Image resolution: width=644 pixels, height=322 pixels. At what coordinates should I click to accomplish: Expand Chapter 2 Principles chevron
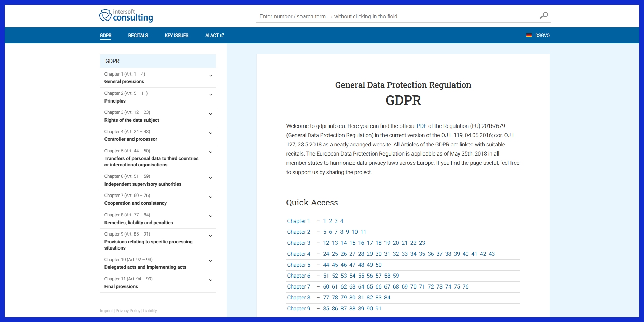211,95
